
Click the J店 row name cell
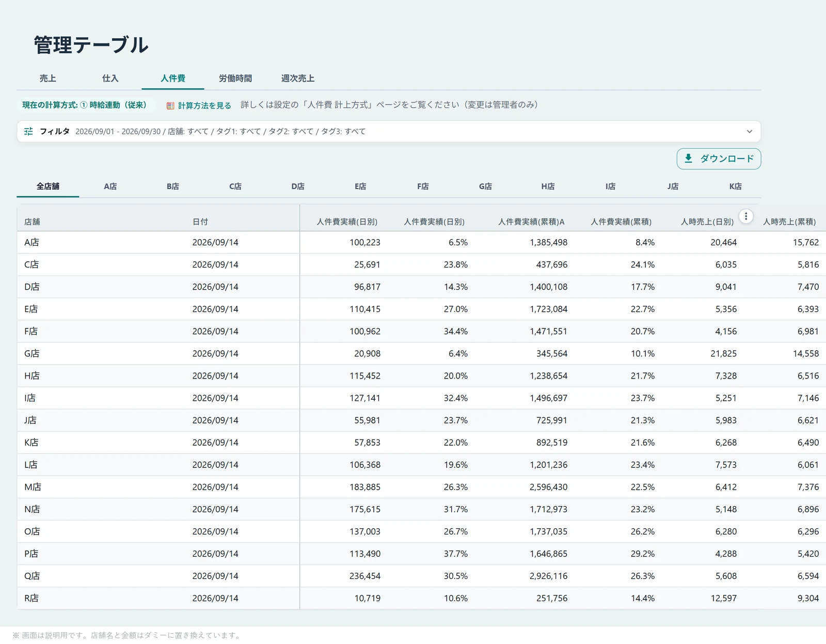click(30, 420)
